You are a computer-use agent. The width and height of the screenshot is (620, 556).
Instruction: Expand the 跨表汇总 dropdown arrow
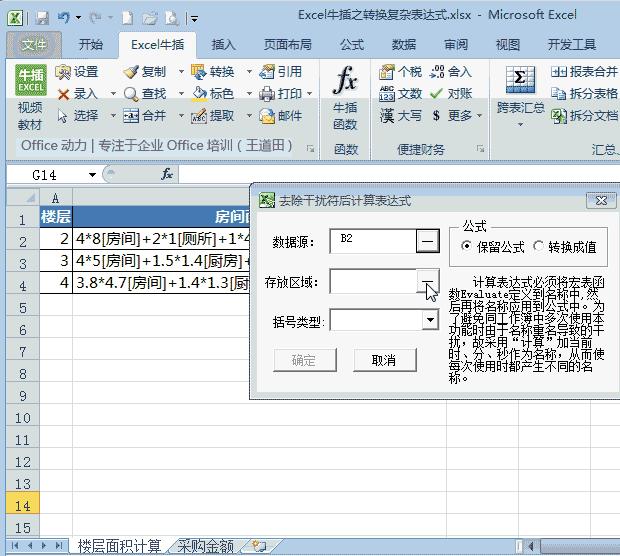(520, 125)
